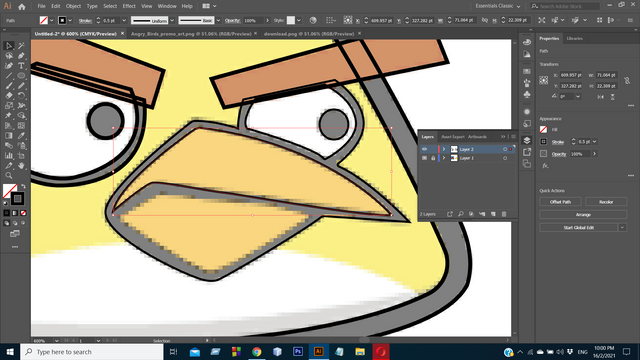This screenshot has height=360, width=640.
Task: Switch to the Libraries panel tab
Action: 575,38
